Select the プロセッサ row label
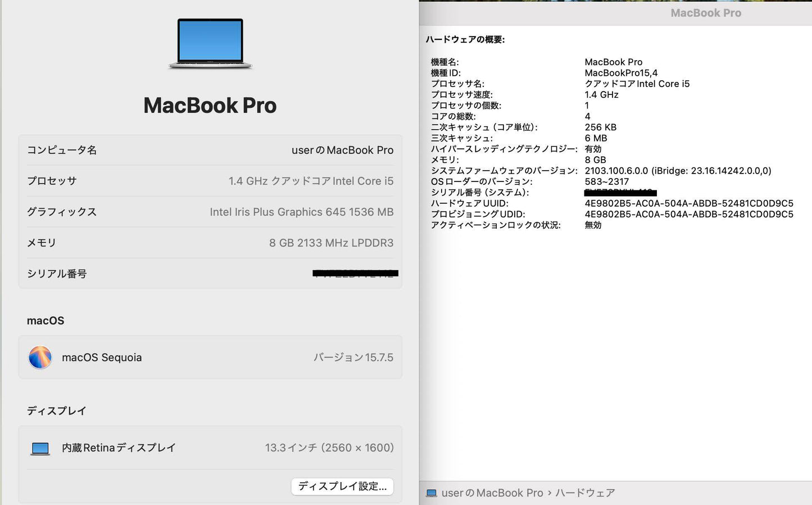Viewport: 812px width, 505px height. 52,181
